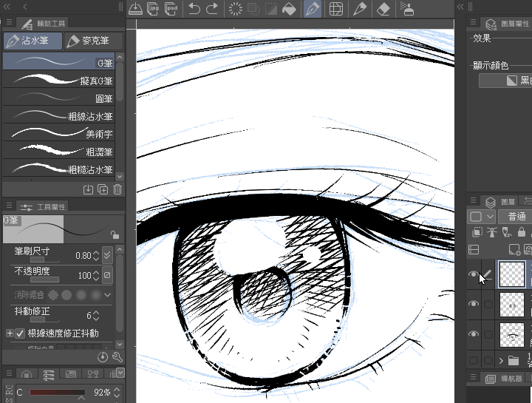The width and height of the screenshot is (532, 403).
Task: Click layer panel two-pane view icon
Action: [474, 249]
